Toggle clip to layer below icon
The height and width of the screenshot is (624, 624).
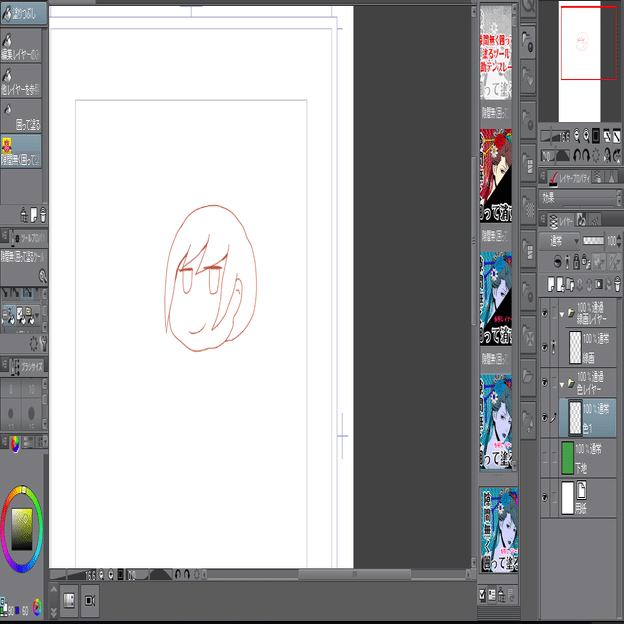tap(558, 261)
